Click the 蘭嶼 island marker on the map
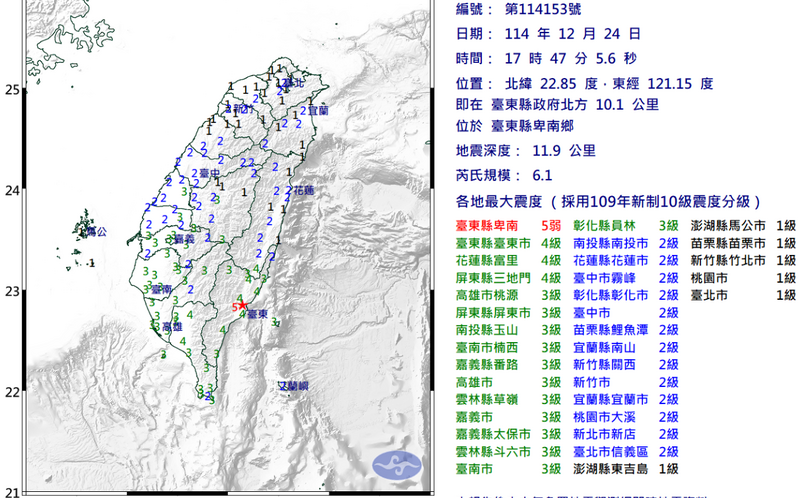Viewport: 800px width, 498px height. (292, 385)
